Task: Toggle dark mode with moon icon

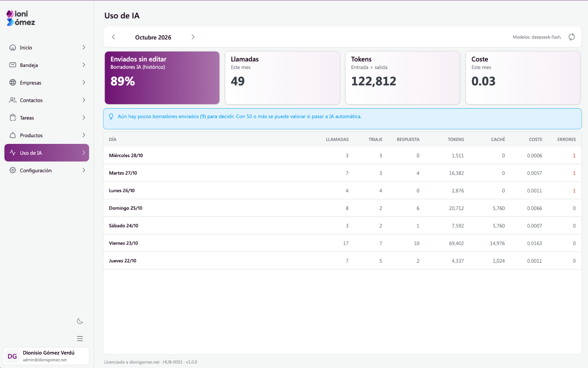Action: [80, 321]
